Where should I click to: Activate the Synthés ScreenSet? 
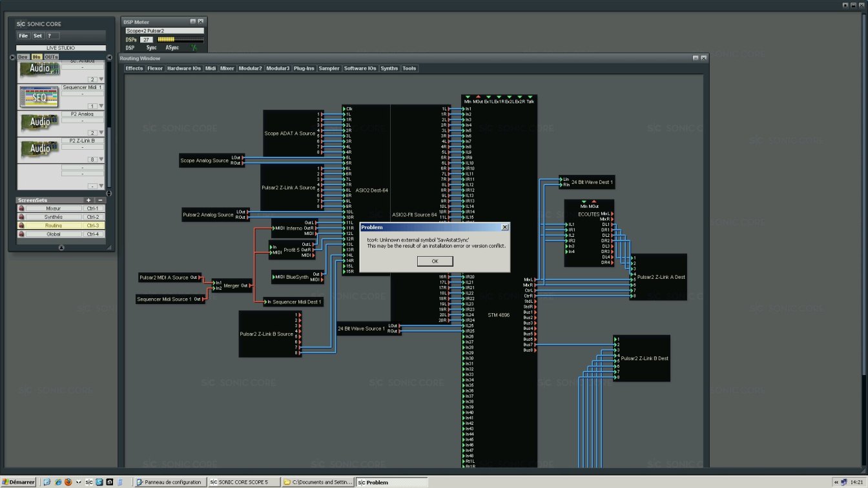point(54,217)
